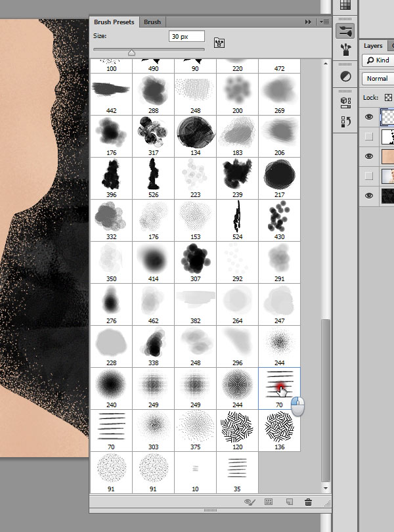
Task: Delete brush using the trash icon
Action: [x=308, y=502]
